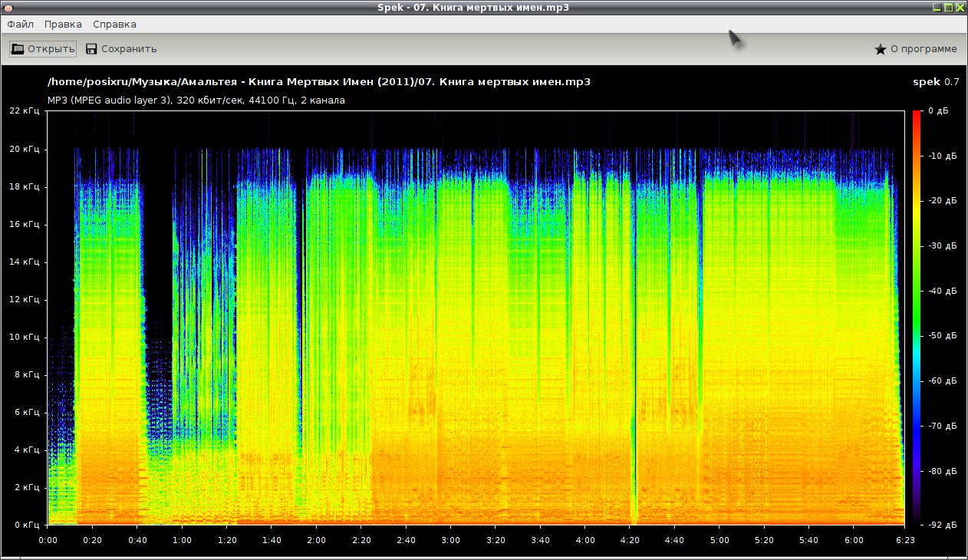Click the "-70 дБ" scale label
The image size is (968, 560).
tap(942, 426)
